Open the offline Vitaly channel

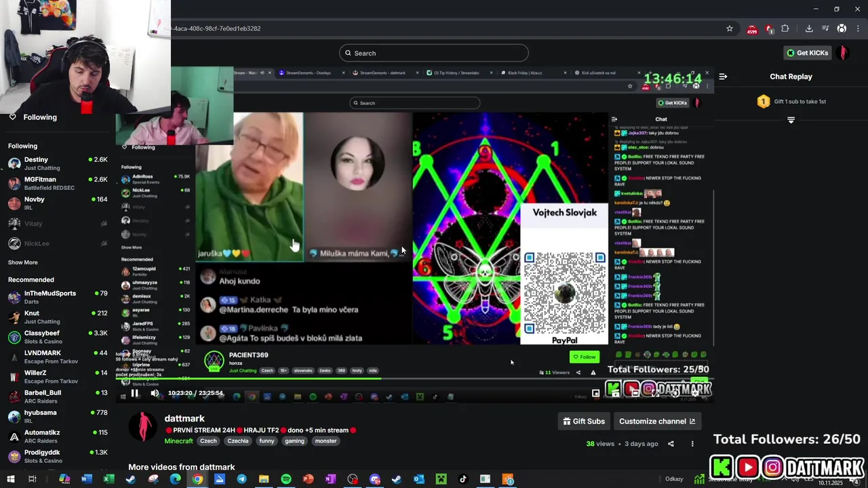point(58,223)
